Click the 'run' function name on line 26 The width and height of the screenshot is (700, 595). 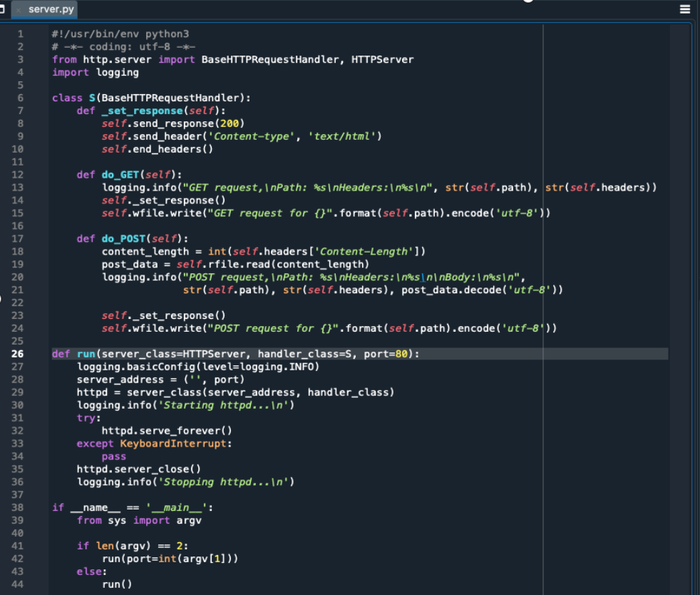(x=86, y=354)
